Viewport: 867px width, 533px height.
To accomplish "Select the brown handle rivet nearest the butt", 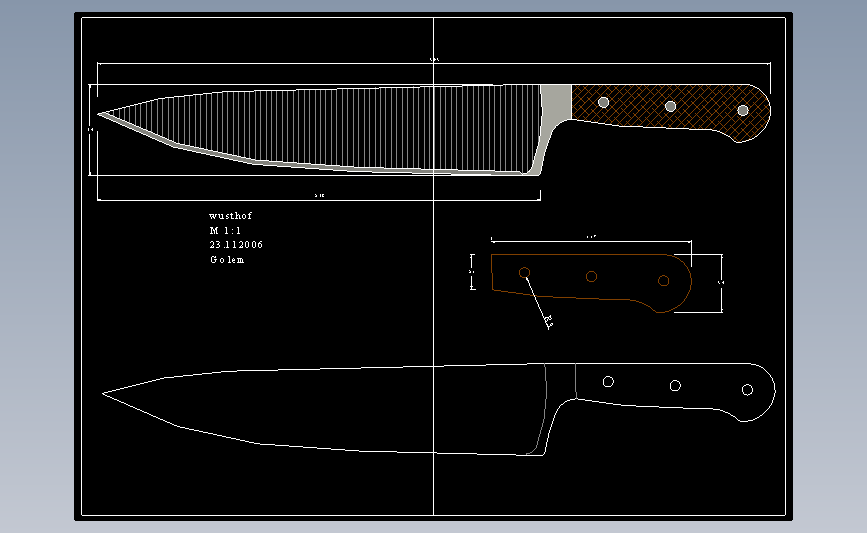I will point(743,111).
